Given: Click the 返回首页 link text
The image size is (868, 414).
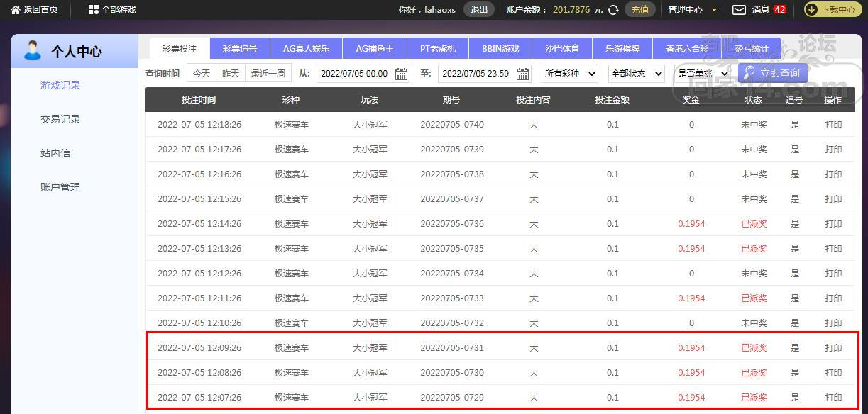Looking at the screenshot, I should click(x=40, y=10).
